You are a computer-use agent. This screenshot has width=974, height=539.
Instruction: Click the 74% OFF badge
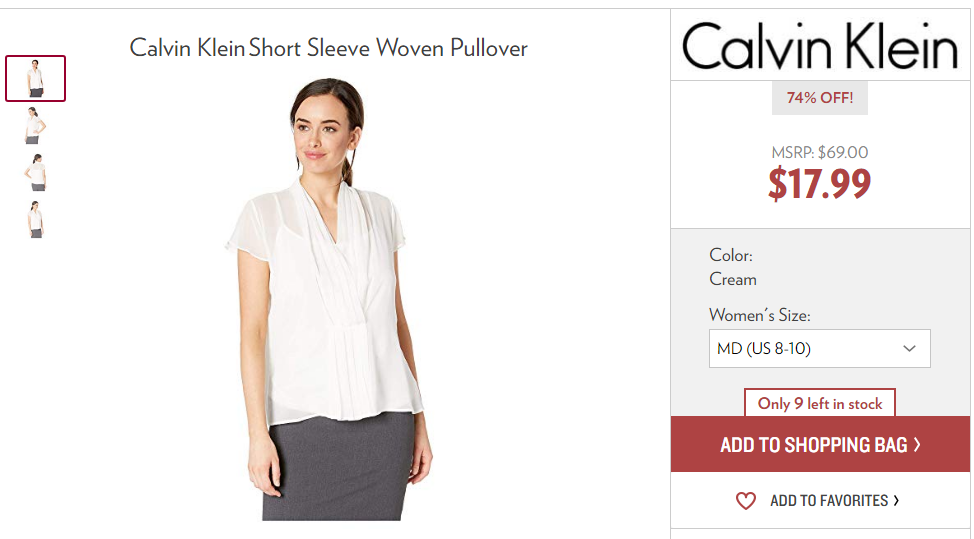click(820, 97)
